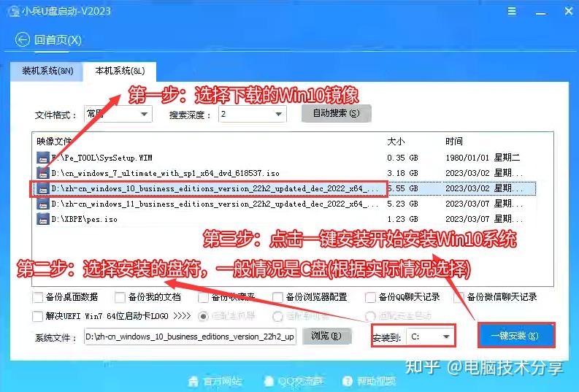579x392 pixels.
Task: Enable 备份QQ聊天记录 checkbox
Action: [370, 297]
